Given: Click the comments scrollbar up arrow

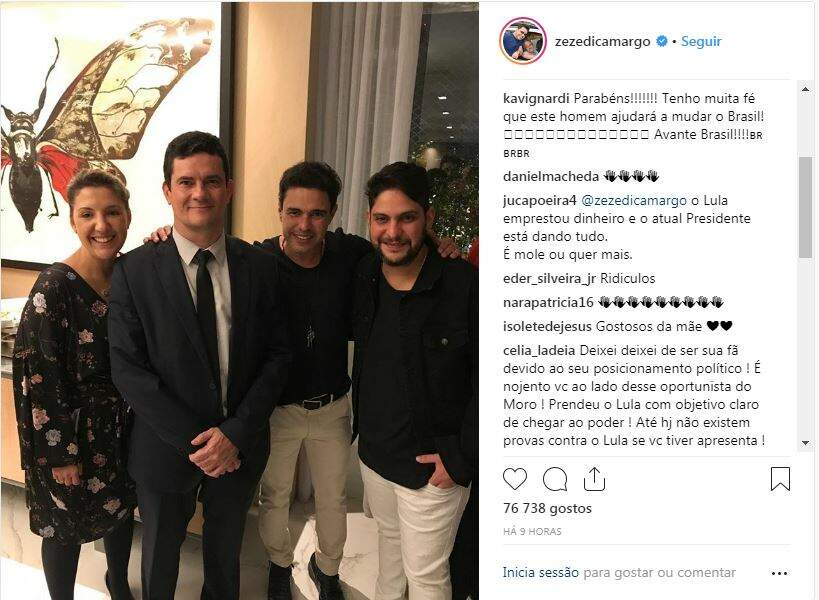Looking at the screenshot, I should [805, 89].
